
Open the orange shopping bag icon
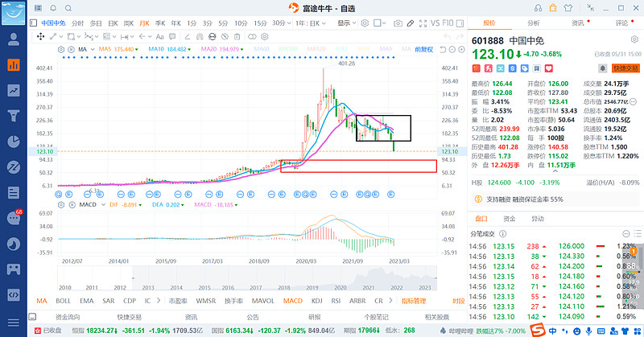[x=553, y=8]
